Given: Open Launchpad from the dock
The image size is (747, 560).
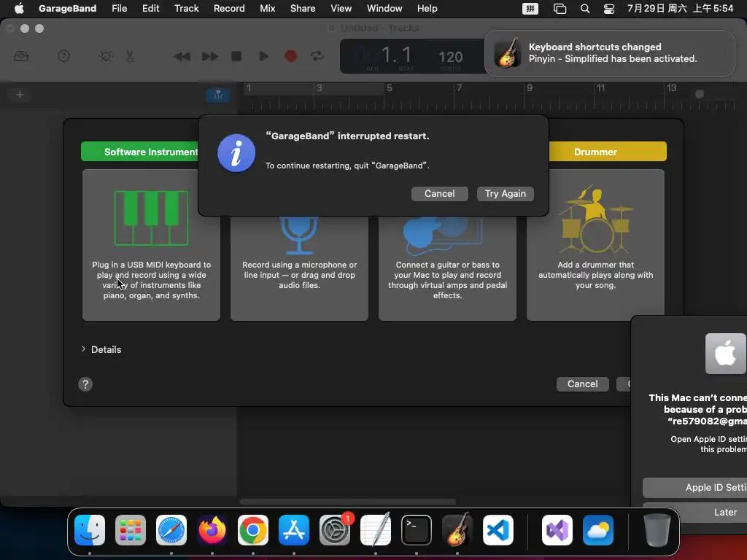Looking at the screenshot, I should (131, 530).
